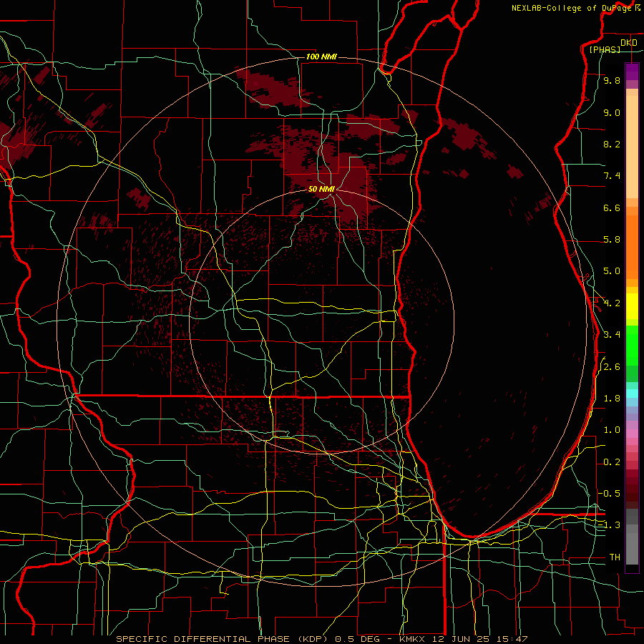Image resolution: width=644 pixels, height=644 pixels.
Task: Pick the cyan color bar segment
Action: pyautogui.click(x=632, y=394)
